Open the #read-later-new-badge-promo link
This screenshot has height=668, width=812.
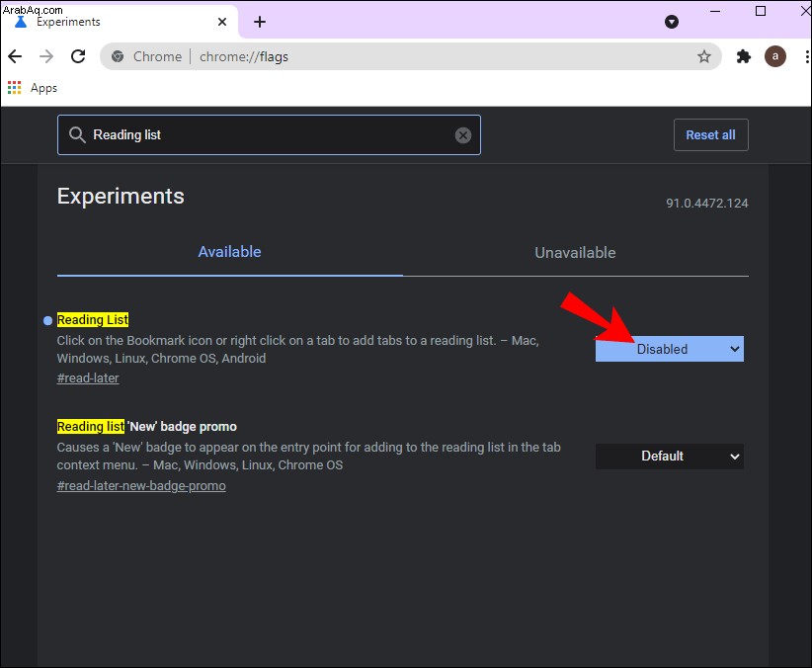141,486
